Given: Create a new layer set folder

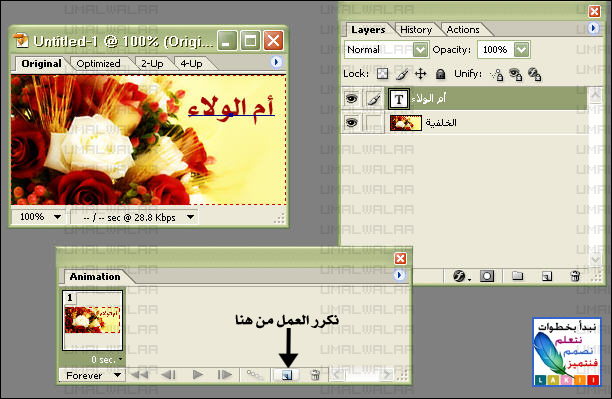Looking at the screenshot, I should (518, 276).
